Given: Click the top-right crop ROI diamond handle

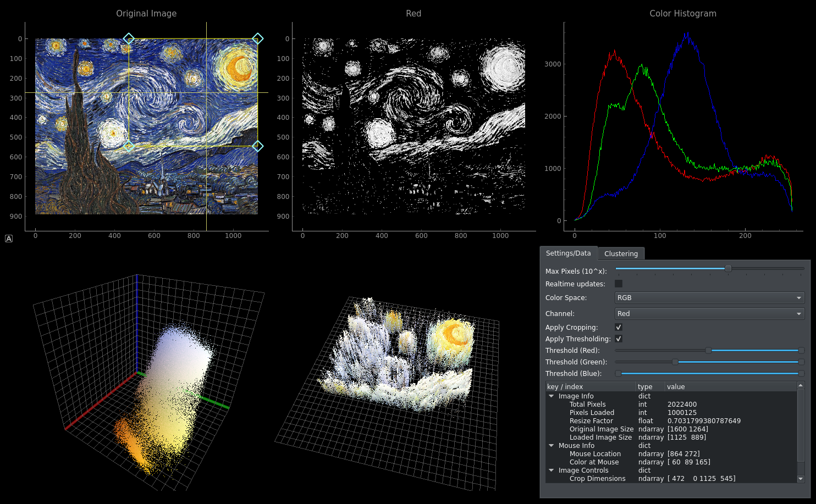Looking at the screenshot, I should pyautogui.click(x=257, y=38).
